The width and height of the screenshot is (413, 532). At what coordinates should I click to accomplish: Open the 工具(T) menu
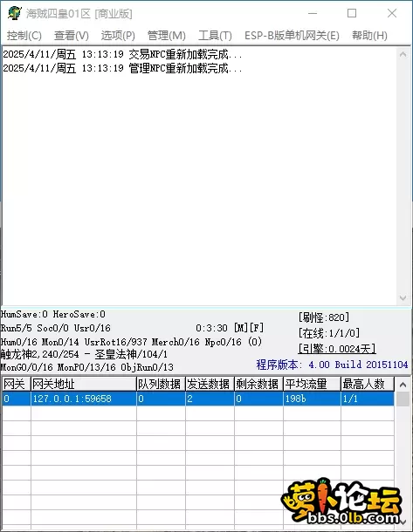click(215, 35)
